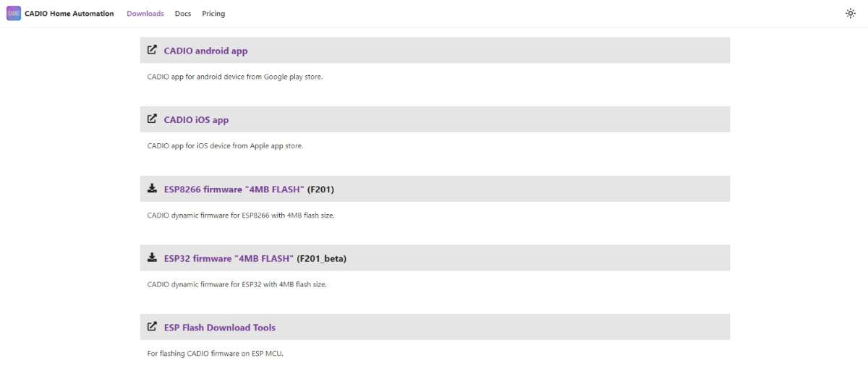The width and height of the screenshot is (868, 366).
Task: Click the (F201_beta) version label
Action: (321, 258)
